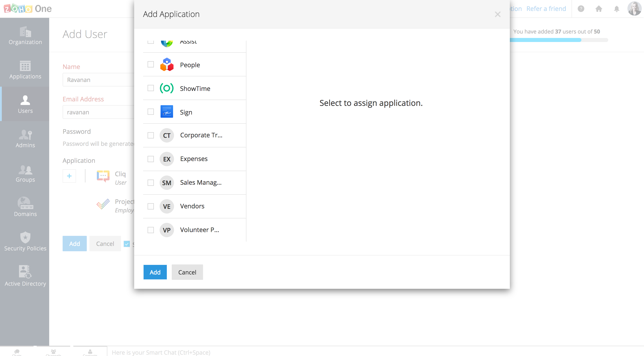Select the Expenses application name

pyautogui.click(x=194, y=159)
